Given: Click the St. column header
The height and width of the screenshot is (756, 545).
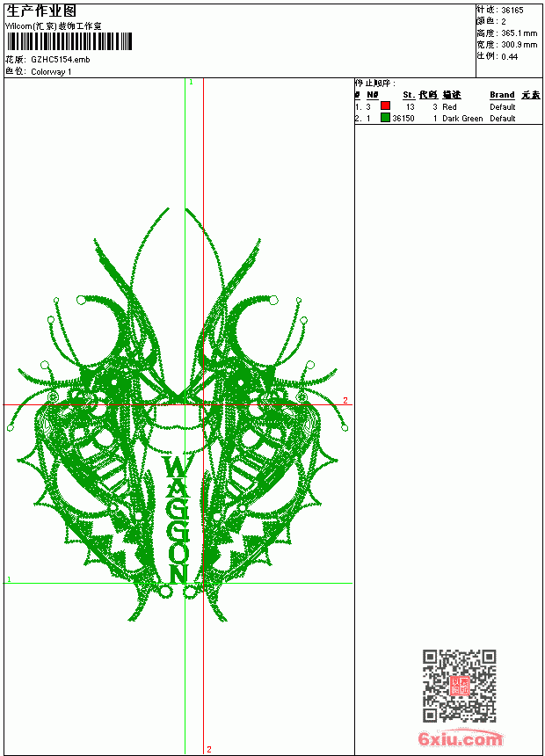Looking at the screenshot, I should coord(409,95).
